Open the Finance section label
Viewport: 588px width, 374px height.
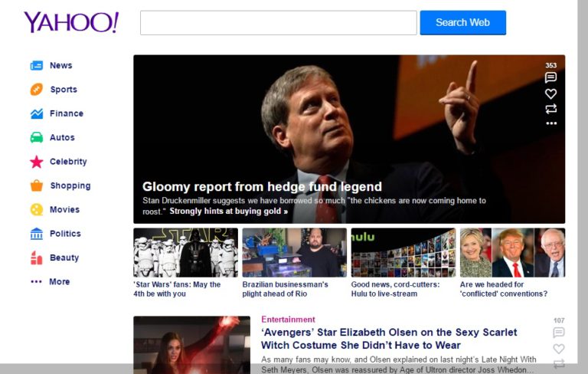pos(67,113)
